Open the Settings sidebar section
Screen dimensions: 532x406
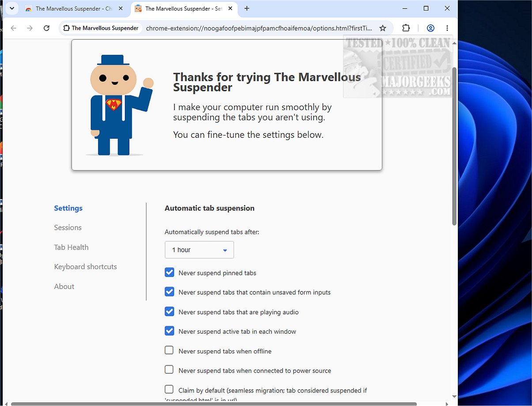pyautogui.click(x=68, y=208)
